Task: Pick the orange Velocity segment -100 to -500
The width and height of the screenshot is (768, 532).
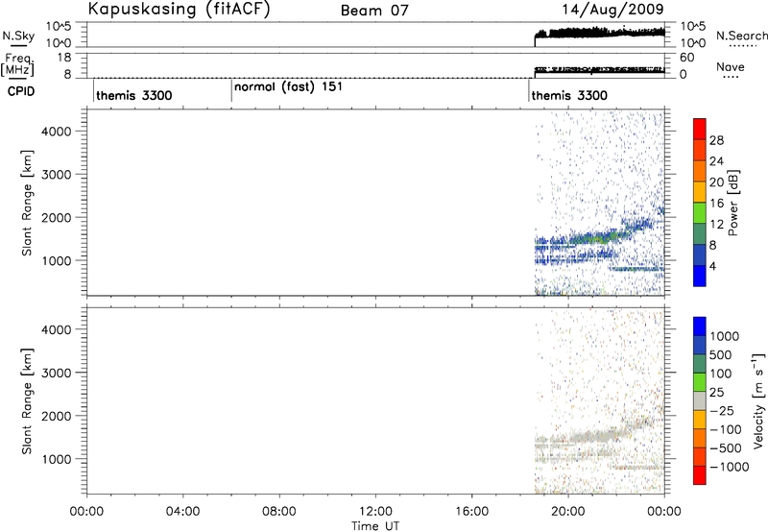Action: tap(700, 438)
